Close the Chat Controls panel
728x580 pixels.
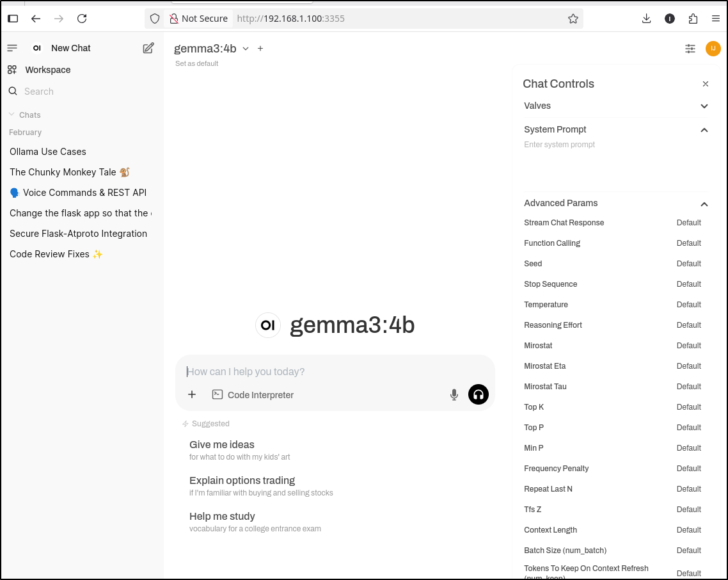(706, 84)
